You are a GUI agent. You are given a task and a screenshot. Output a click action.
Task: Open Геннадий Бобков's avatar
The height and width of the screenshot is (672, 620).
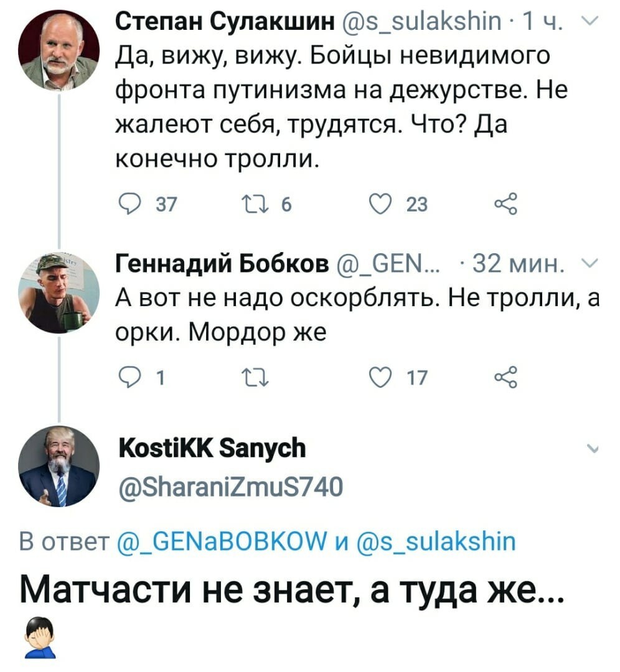59,292
